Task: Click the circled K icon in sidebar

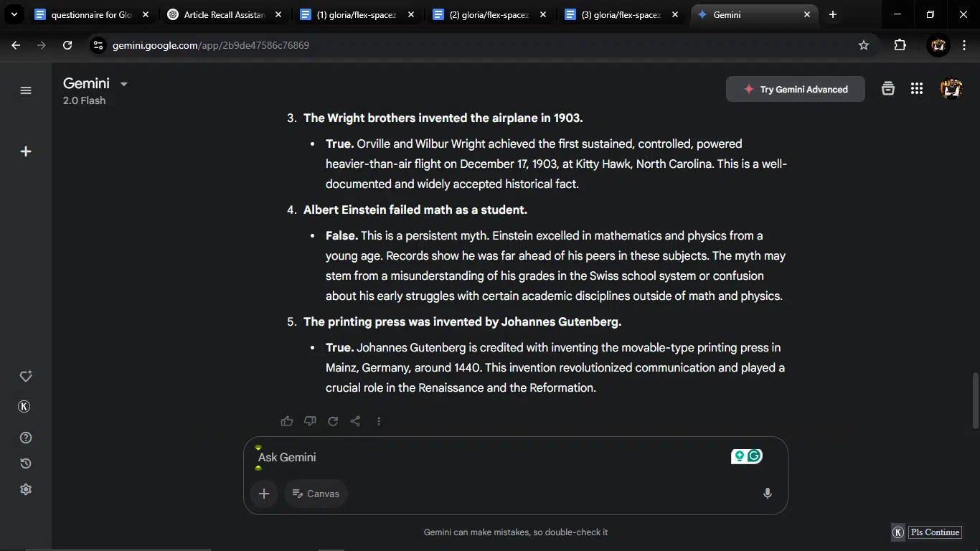Action: (24, 407)
